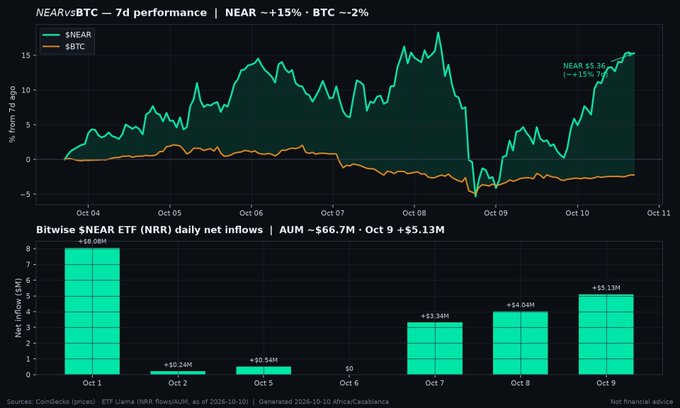The image size is (680, 408).
Task: Click the Oct 11 x-axis tick label
Action: coord(659,213)
